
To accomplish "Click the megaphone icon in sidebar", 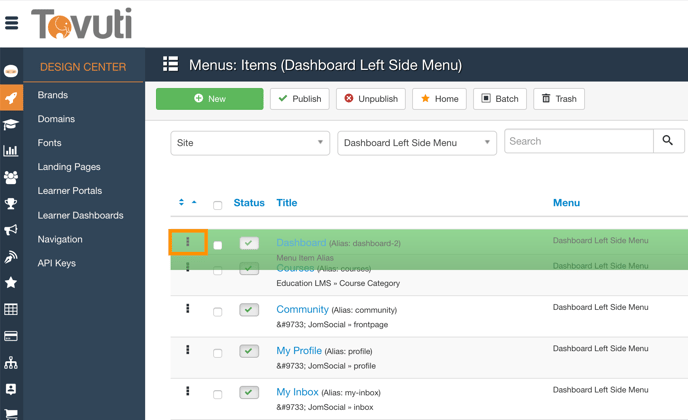I will click(x=11, y=230).
